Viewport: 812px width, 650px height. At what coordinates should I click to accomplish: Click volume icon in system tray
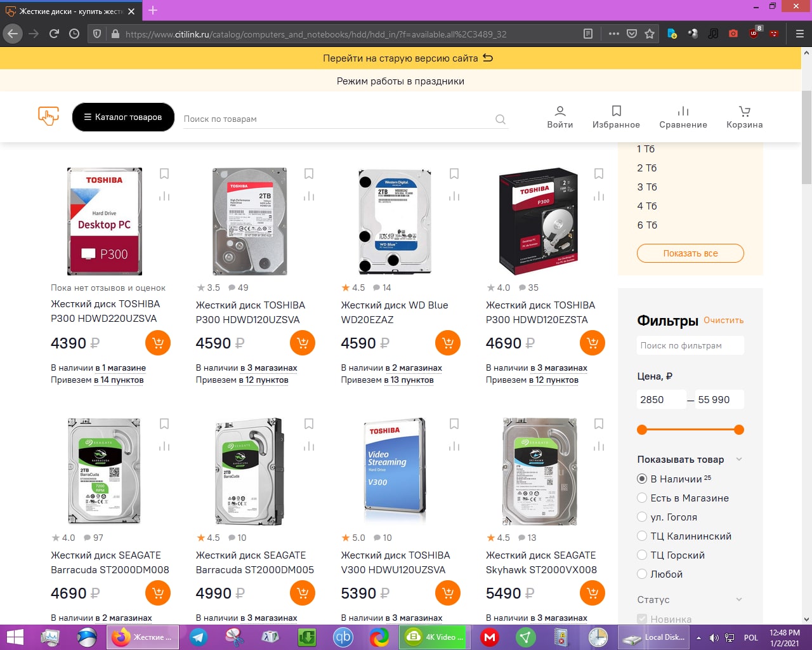(714, 637)
